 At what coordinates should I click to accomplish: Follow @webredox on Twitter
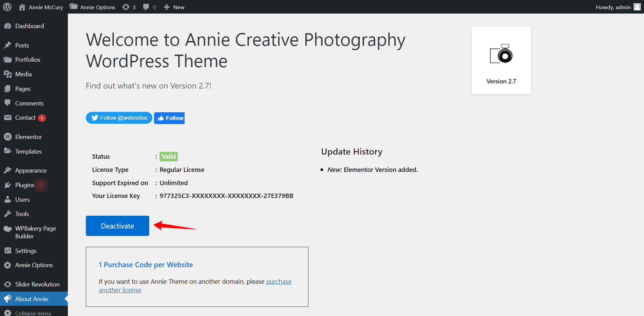119,118
